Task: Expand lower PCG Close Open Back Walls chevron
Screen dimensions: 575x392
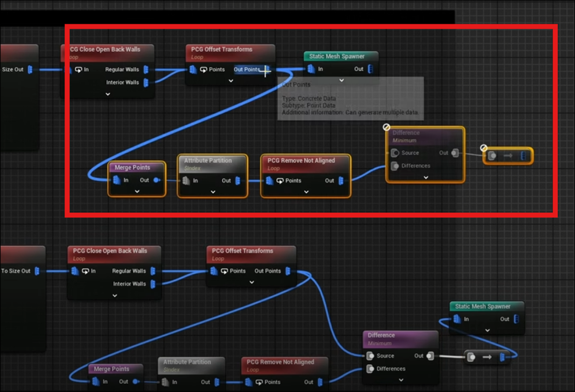Action: click(115, 295)
